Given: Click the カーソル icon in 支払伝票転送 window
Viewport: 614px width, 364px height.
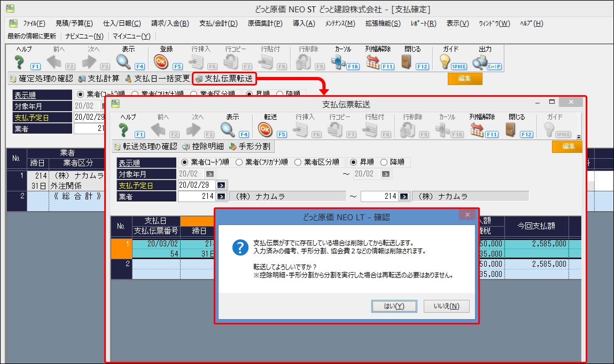Looking at the screenshot, I should point(442,130).
